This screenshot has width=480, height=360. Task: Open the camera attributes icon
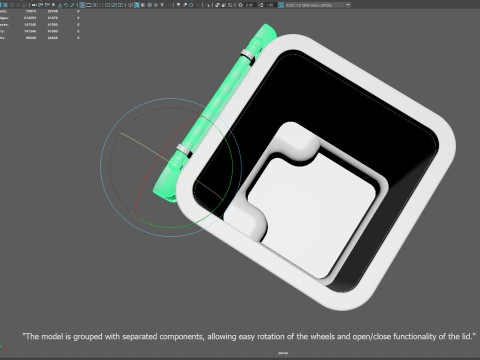[47, 5]
